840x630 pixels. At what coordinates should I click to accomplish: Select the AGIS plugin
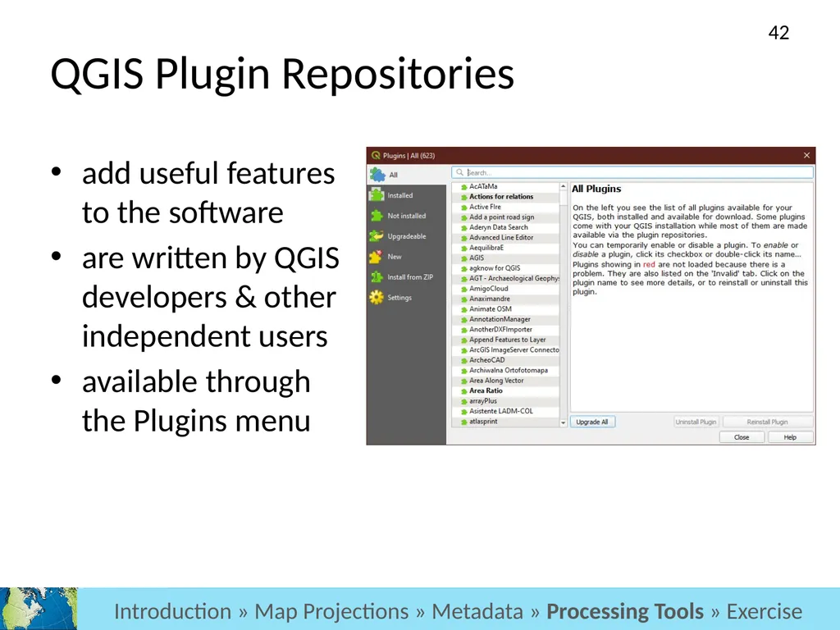tap(505, 258)
